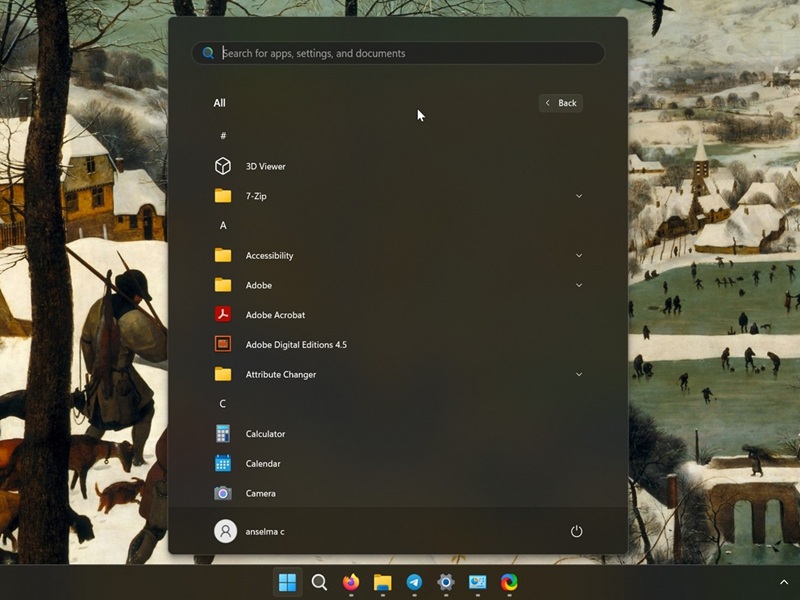
Task: Click the 'Calculator' label
Action: [x=265, y=434]
